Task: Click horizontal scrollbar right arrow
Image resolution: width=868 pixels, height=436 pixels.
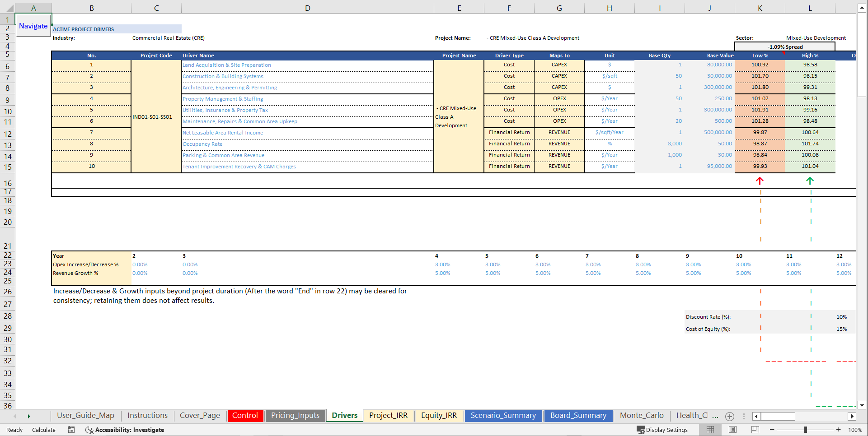Action: coord(852,416)
